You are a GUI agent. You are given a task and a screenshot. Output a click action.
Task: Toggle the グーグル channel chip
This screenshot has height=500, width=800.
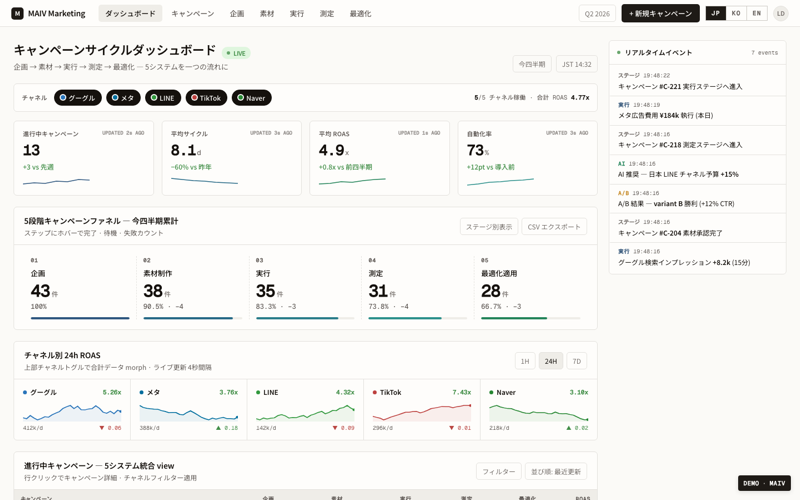[78, 97]
